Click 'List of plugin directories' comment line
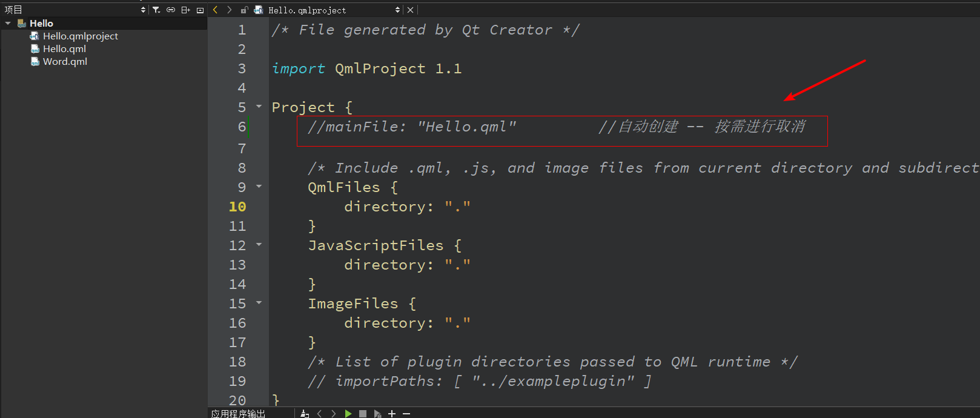Image resolution: width=980 pixels, height=418 pixels. 553,362
